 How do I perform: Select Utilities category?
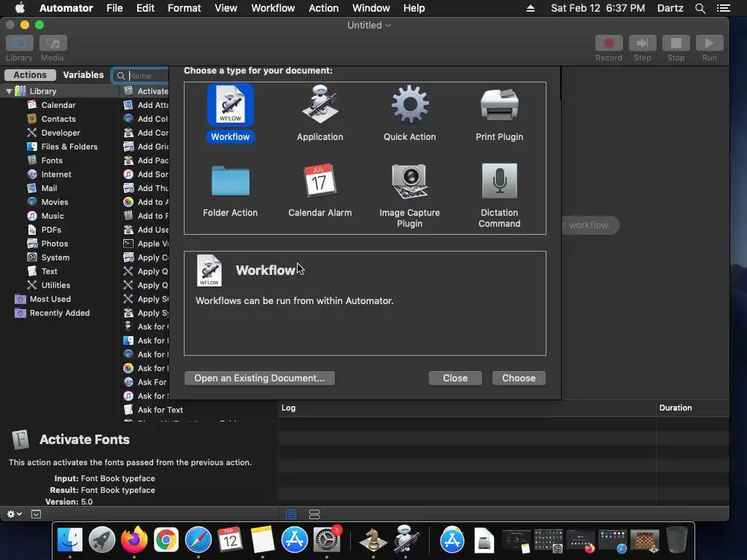(55, 285)
